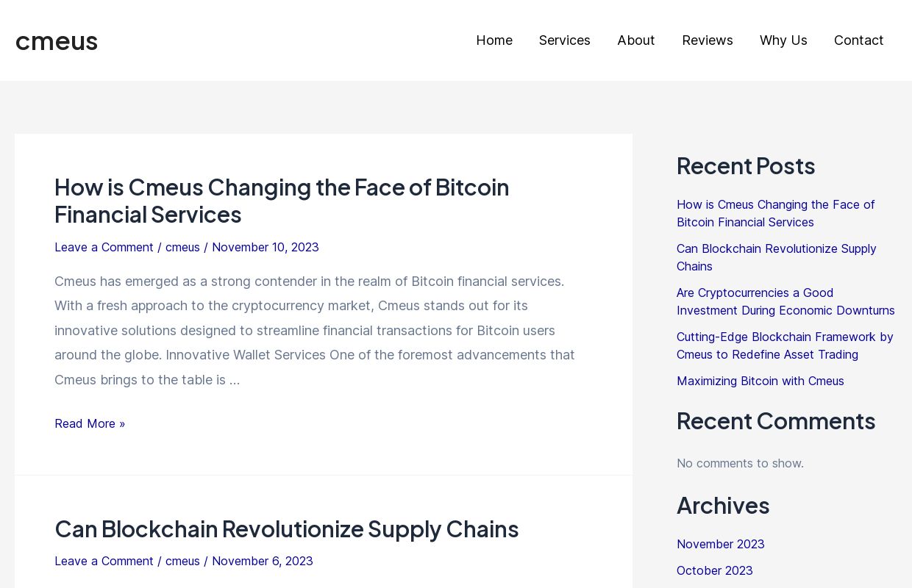This screenshot has width=912, height=588.
Task: Open post 'How is Cmeus Changing the Face of Bitcoin'
Action: coord(282,200)
